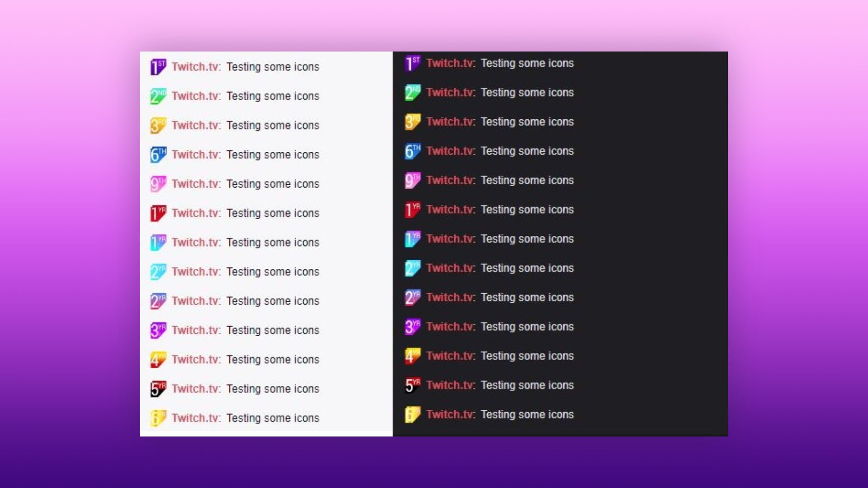Select the magenta 2YR badge on dark theme

pyautogui.click(x=412, y=297)
